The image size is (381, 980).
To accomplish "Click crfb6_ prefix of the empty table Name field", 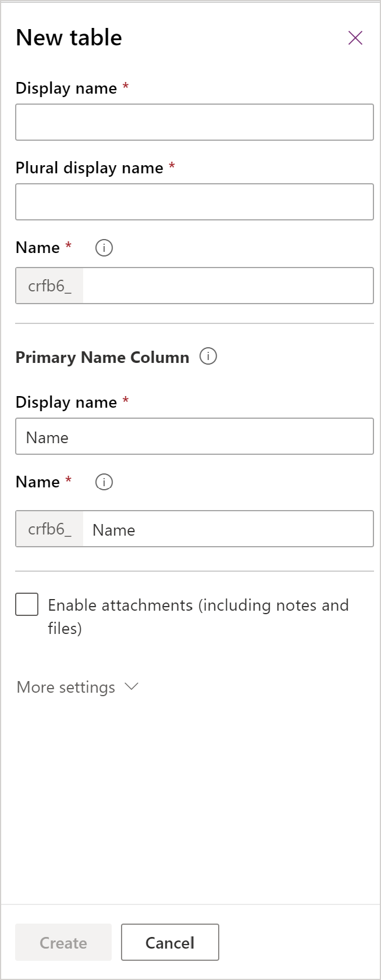I will pyautogui.click(x=50, y=286).
